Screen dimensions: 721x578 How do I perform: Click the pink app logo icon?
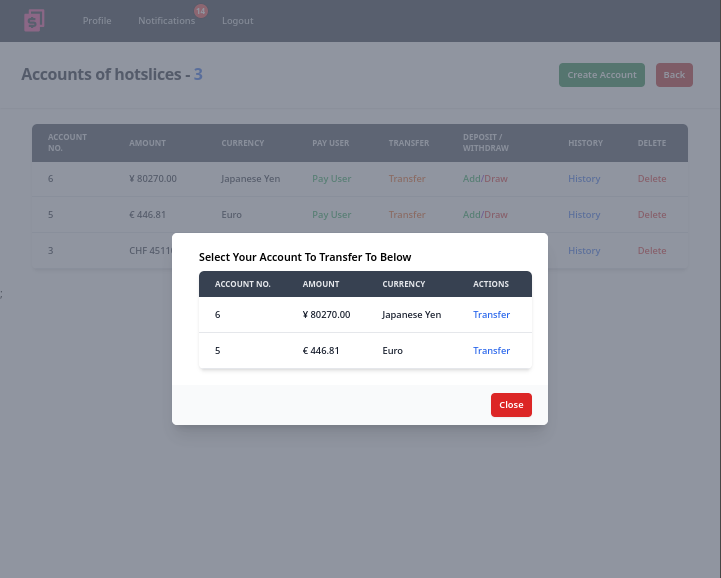[x=34, y=21]
